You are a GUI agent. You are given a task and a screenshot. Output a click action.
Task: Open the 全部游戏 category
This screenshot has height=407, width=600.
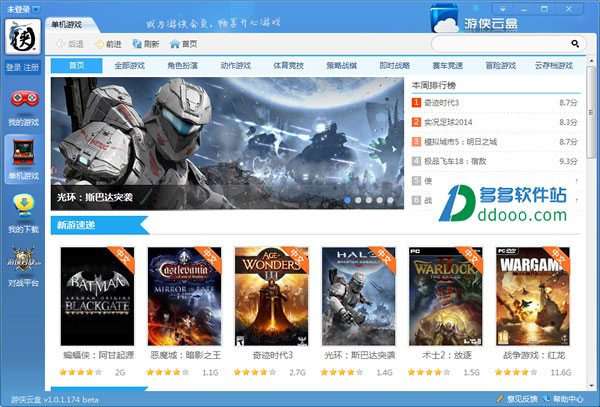129,65
